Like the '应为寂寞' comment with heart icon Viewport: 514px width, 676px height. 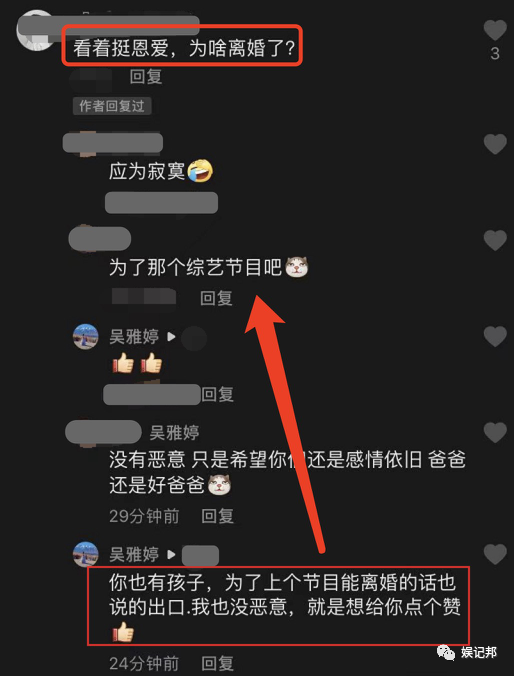495,144
